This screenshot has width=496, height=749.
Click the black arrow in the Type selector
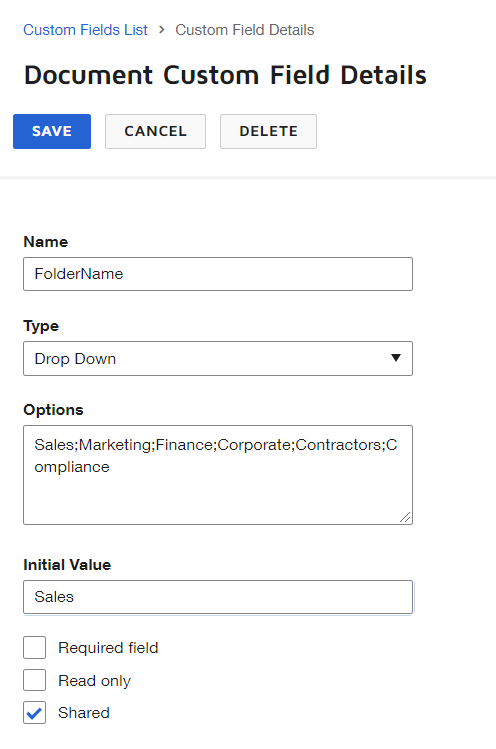click(396, 358)
